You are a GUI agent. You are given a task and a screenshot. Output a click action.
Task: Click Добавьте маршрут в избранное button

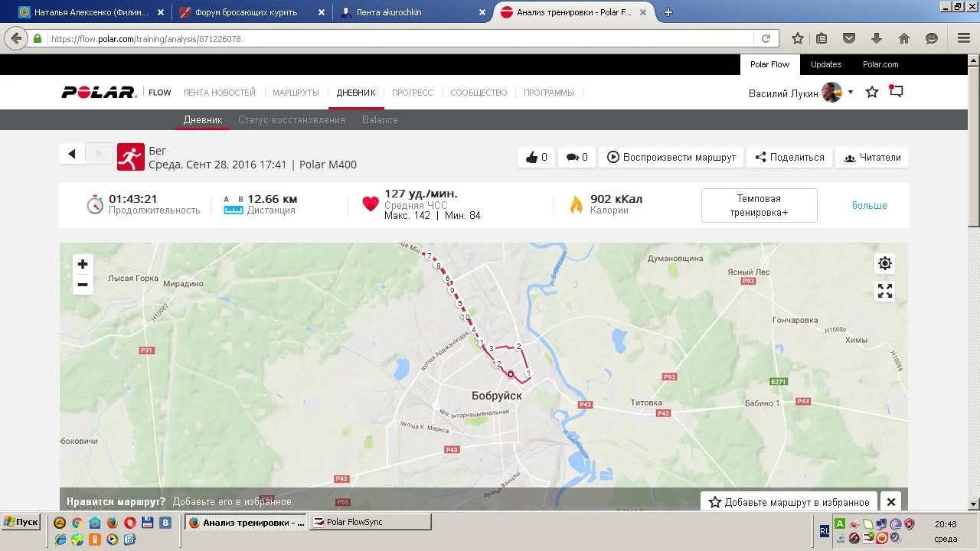coord(789,502)
